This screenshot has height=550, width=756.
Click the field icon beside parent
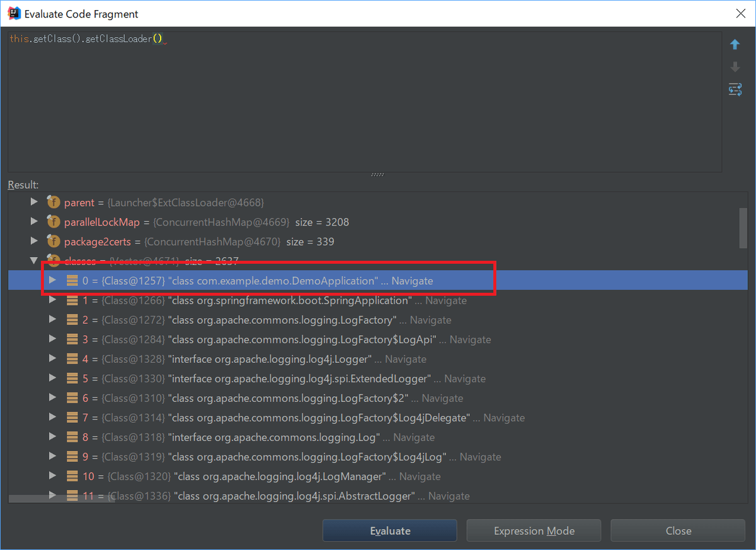click(54, 203)
